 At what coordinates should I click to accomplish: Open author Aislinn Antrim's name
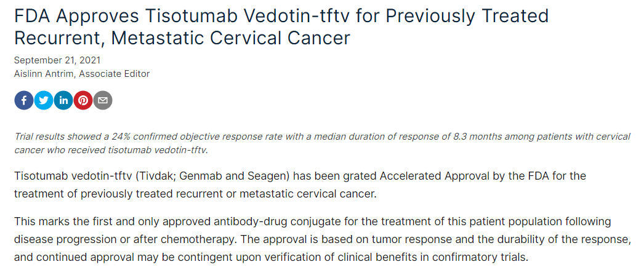(44, 74)
